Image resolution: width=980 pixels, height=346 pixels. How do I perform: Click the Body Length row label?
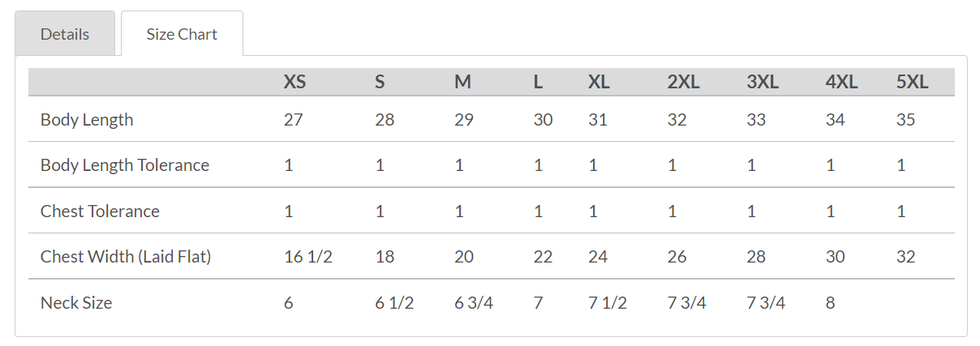tap(87, 120)
